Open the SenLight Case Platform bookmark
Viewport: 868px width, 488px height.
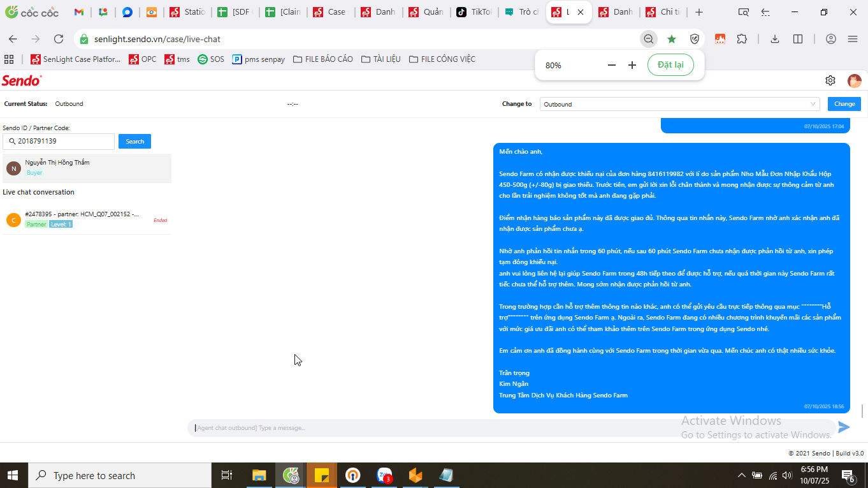tap(76, 59)
